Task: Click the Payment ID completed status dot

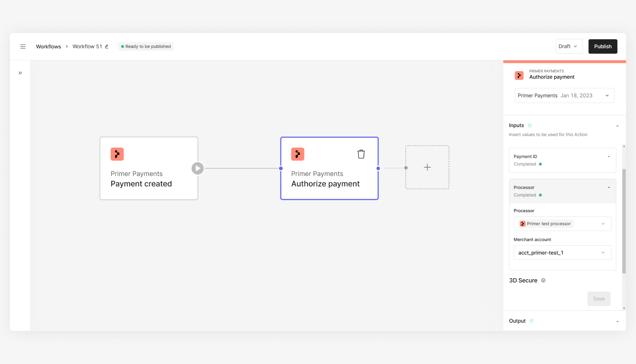Action: click(x=540, y=164)
